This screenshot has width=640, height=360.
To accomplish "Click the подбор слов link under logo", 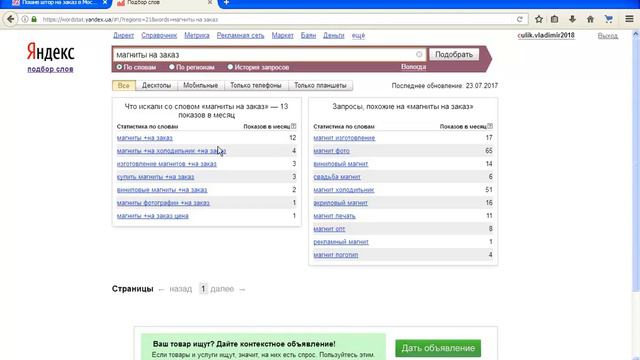I will click(50, 69).
